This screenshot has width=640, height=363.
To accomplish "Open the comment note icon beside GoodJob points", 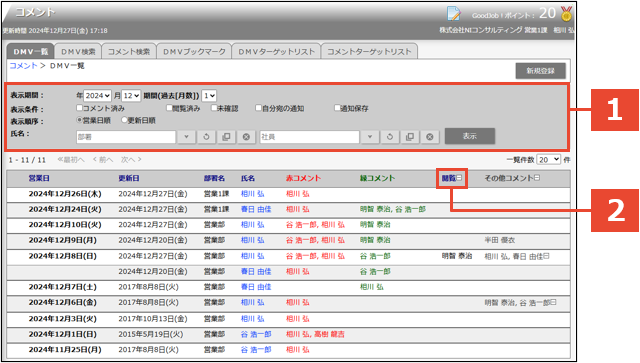I will [453, 13].
